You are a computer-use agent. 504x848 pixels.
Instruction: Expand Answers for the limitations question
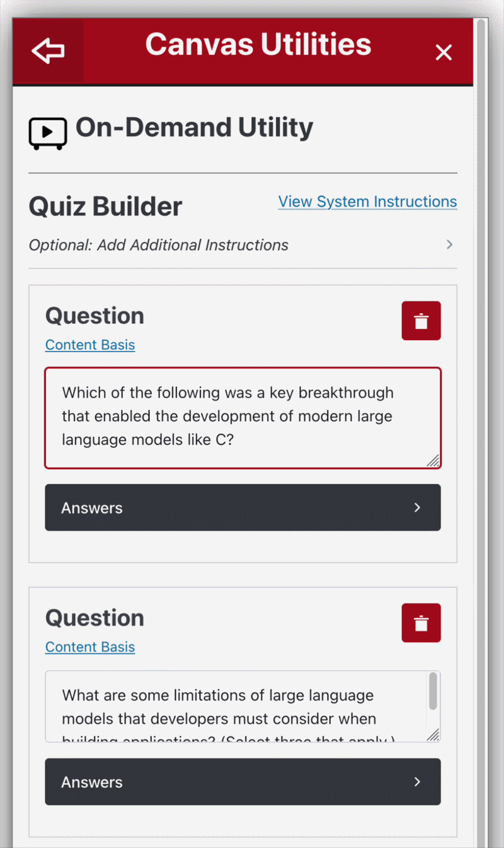(243, 782)
